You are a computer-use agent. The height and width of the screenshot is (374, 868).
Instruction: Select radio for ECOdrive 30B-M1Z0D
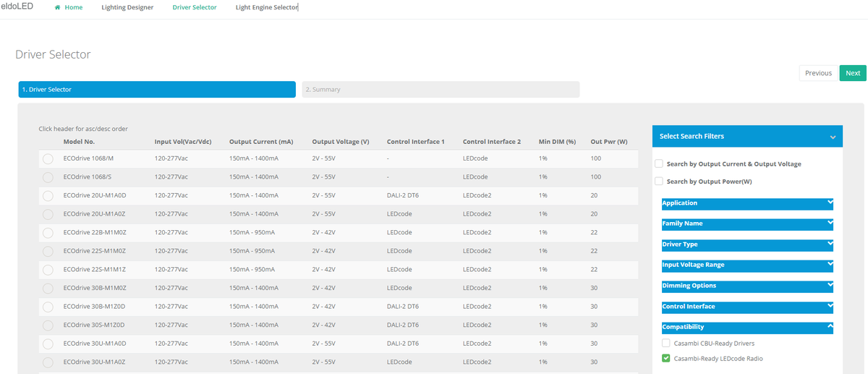tap(48, 307)
